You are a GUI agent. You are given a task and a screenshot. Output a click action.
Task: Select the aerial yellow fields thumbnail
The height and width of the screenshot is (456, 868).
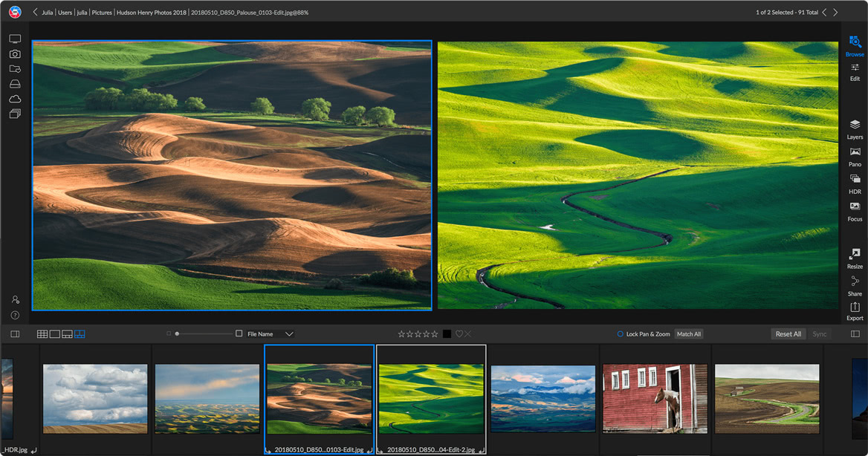tap(207, 399)
